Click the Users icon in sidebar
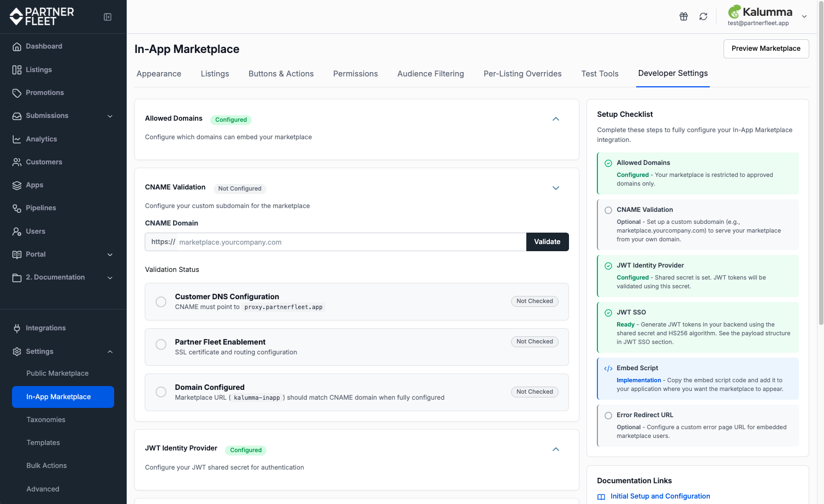The width and height of the screenshot is (824, 504). pyautogui.click(x=17, y=232)
